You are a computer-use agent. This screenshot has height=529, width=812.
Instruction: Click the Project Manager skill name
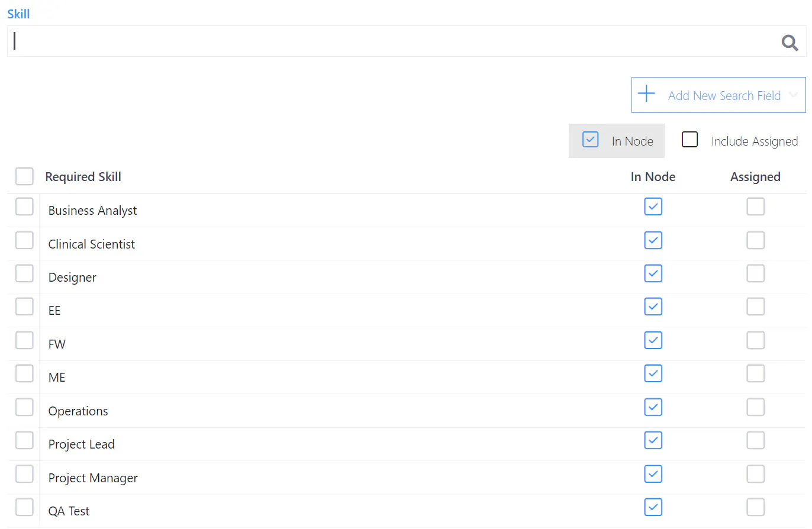(93, 478)
